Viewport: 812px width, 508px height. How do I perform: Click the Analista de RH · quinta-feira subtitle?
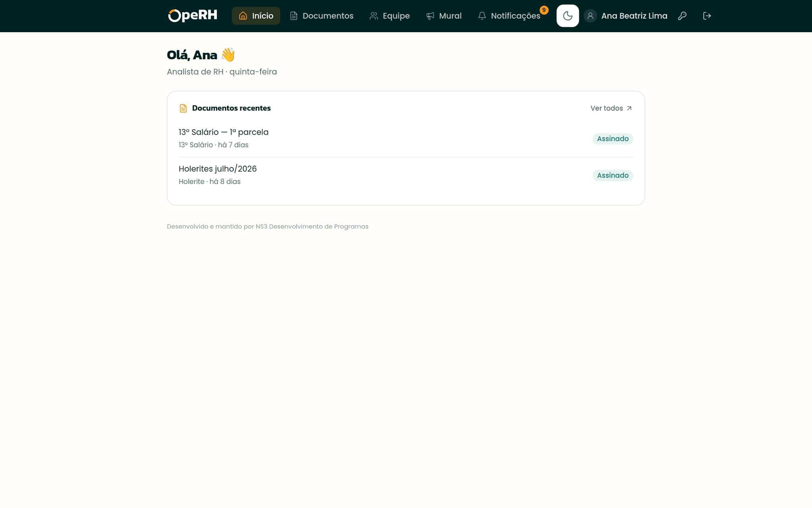click(222, 72)
